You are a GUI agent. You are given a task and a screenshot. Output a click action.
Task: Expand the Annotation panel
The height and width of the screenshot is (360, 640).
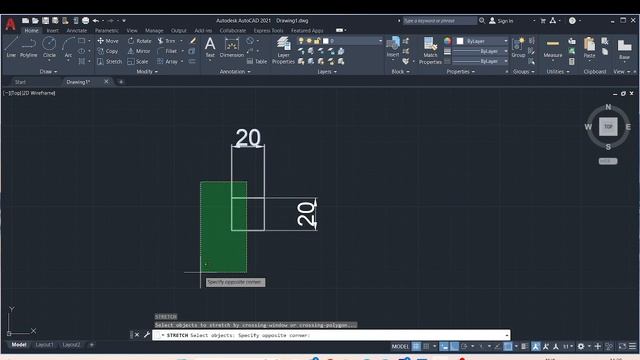coord(235,71)
